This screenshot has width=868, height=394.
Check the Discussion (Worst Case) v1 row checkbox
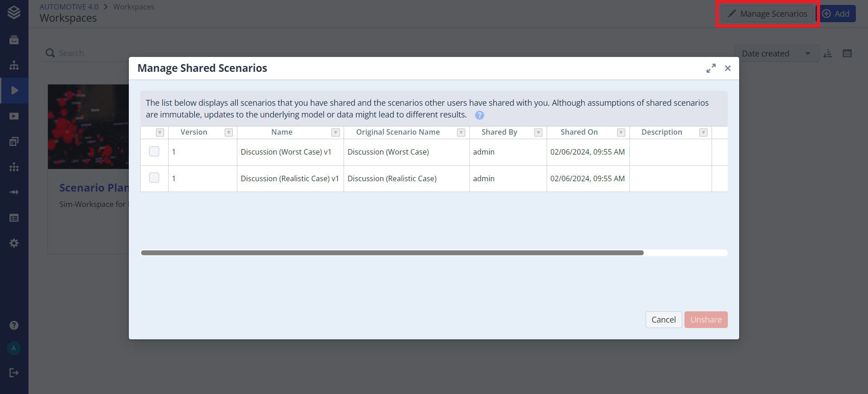(x=154, y=151)
